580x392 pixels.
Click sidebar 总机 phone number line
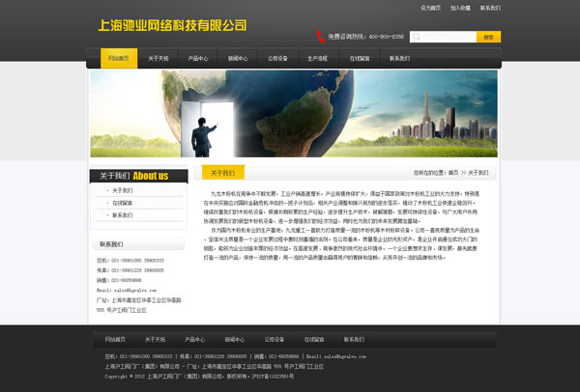130,261
